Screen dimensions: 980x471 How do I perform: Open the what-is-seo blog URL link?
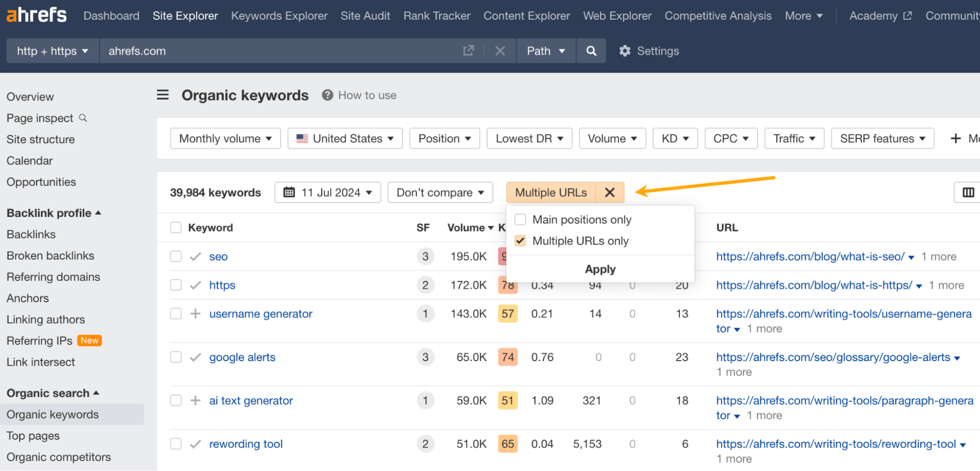[x=809, y=256]
